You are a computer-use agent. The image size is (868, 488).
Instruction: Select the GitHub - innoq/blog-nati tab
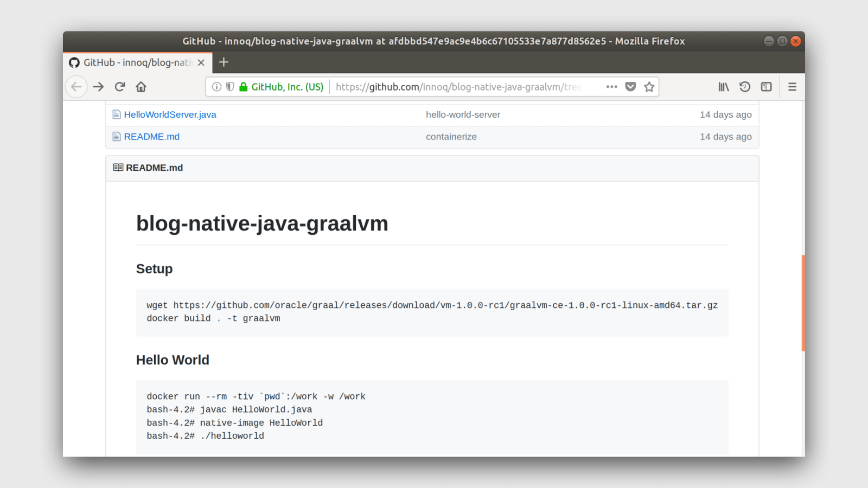(x=137, y=62)
